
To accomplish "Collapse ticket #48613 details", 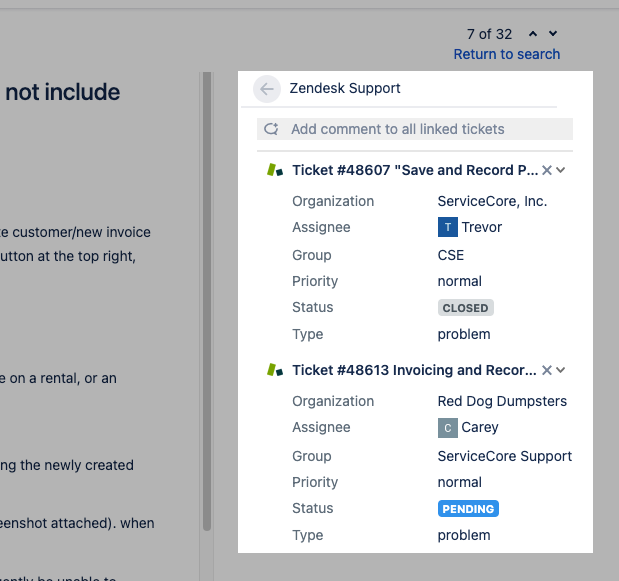I will pos(561,370).
